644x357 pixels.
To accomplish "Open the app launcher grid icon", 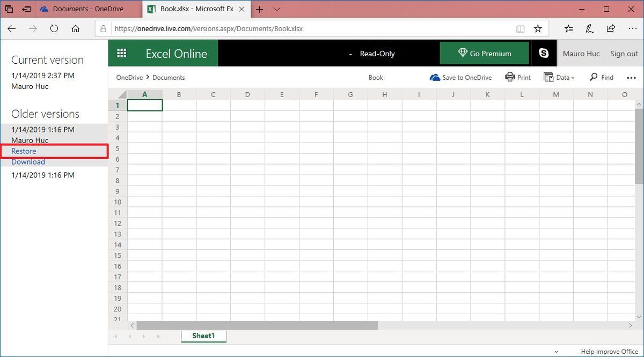I will pyautogui.click(x=122, y=53).
